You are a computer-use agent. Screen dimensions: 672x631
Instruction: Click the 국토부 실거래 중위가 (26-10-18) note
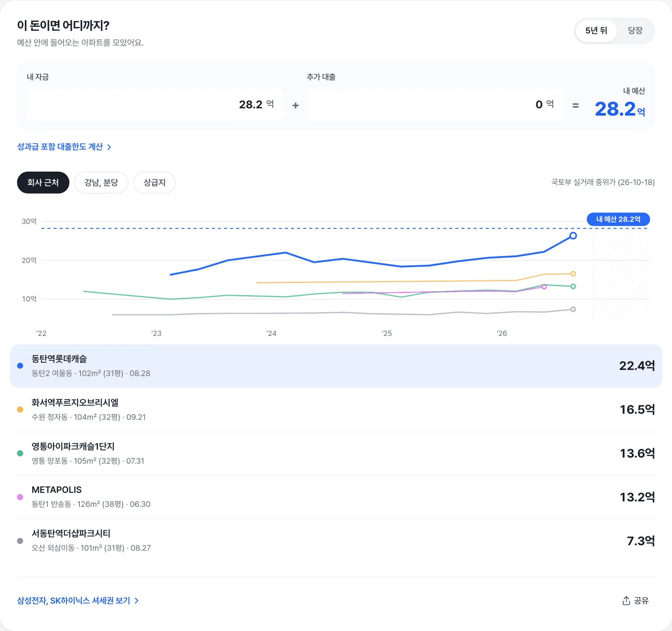[603, 182]
